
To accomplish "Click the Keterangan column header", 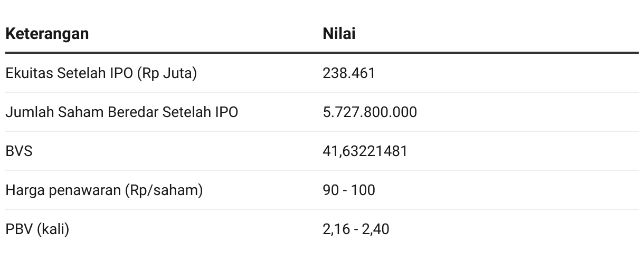I will pos(47,34).
